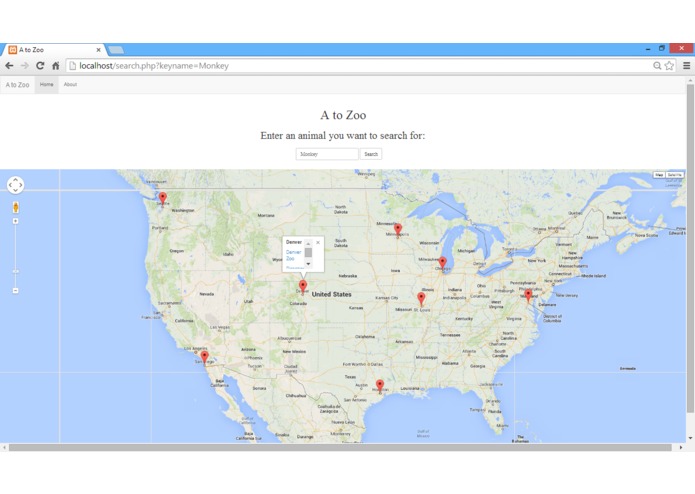The width and height of the screenshot is (695, 494).
Task: Open the Home nav item
Action: click(46, 84)
